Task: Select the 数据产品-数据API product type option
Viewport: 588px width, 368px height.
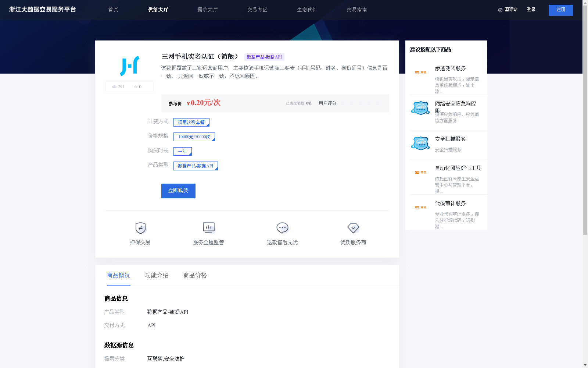Action: coord(196,166)
